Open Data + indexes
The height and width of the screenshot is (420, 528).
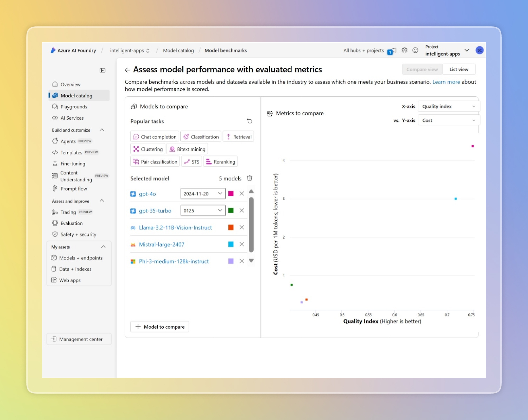click(x=79, y=269)
